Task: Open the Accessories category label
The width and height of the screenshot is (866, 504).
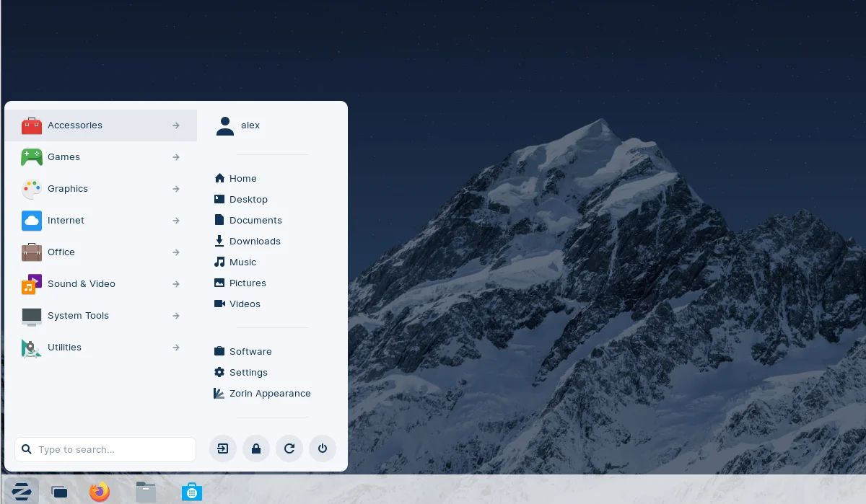Action: click(x=75, y=125)
